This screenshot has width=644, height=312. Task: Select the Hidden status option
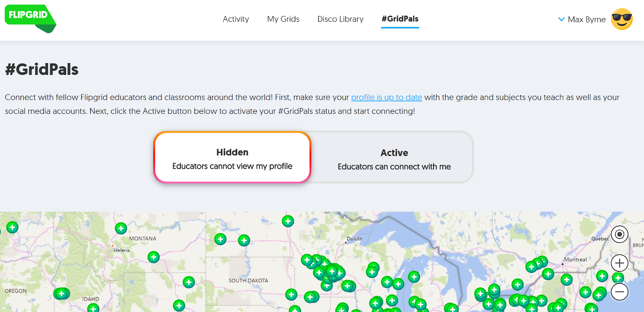[x=232, y=158]
